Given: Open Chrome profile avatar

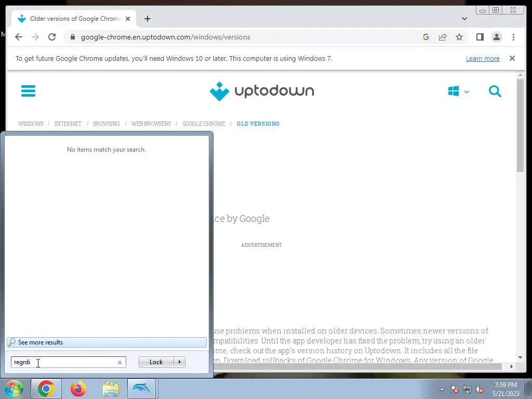Looking at the screenshot, I should (x=496, y=37).
